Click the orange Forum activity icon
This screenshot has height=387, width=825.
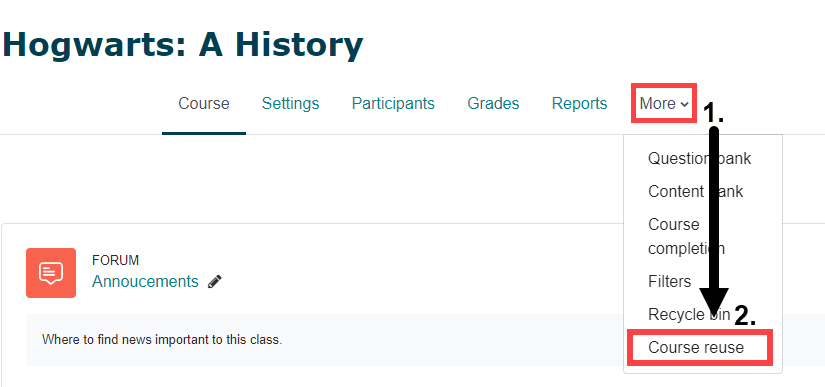click(x=51, y=273)
